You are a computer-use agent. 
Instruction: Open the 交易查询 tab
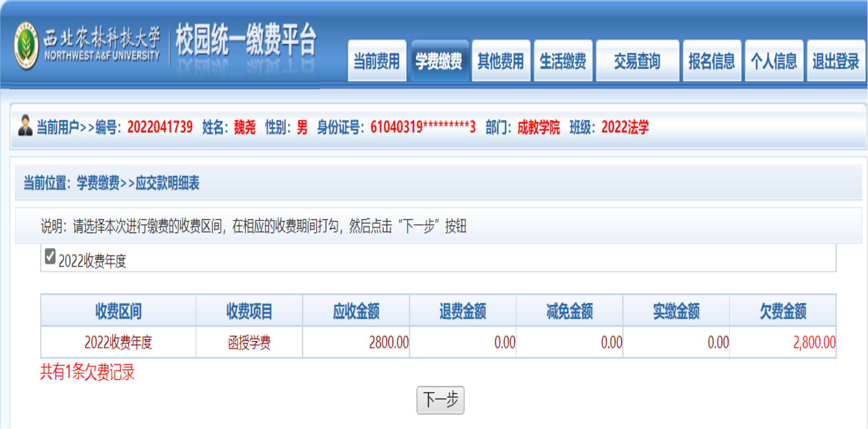point(637,61)
